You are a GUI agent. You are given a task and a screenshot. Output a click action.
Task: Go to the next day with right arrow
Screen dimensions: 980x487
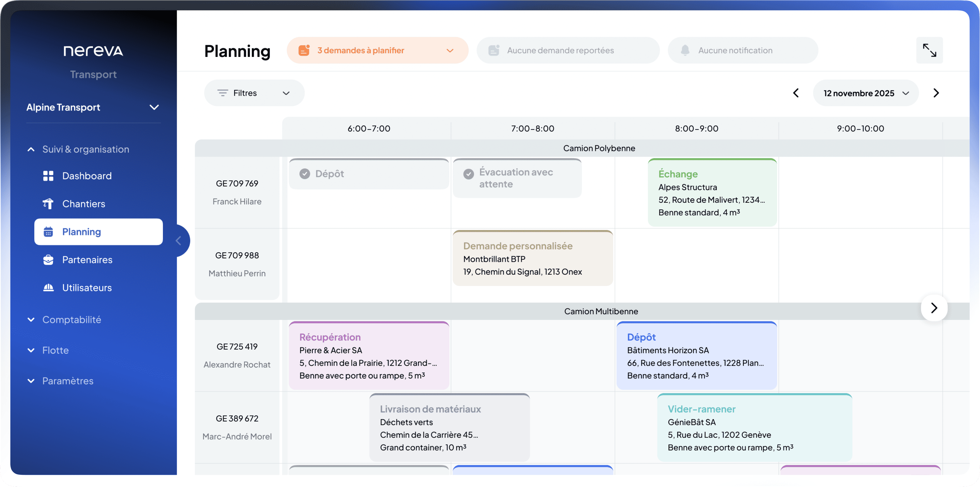pos(937,93)
